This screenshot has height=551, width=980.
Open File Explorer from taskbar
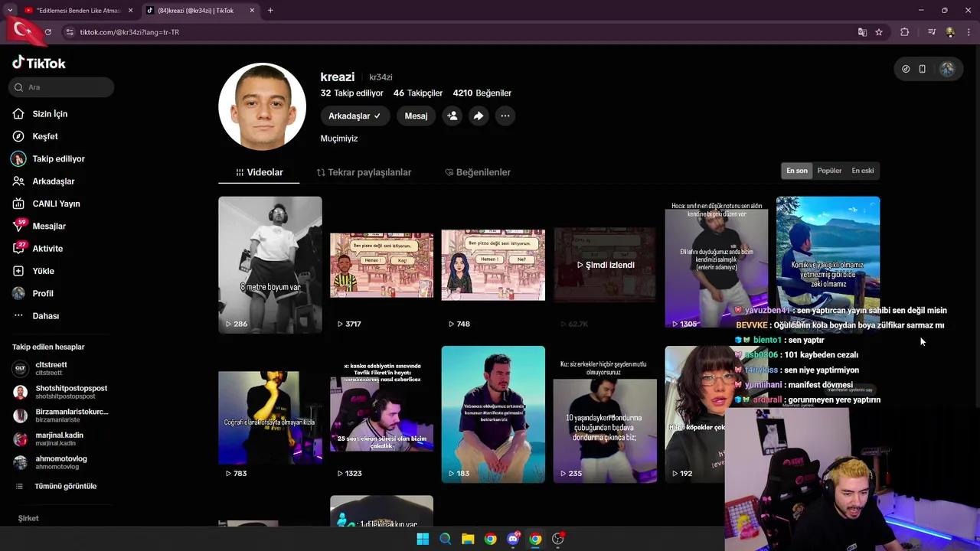pos(468,539)
